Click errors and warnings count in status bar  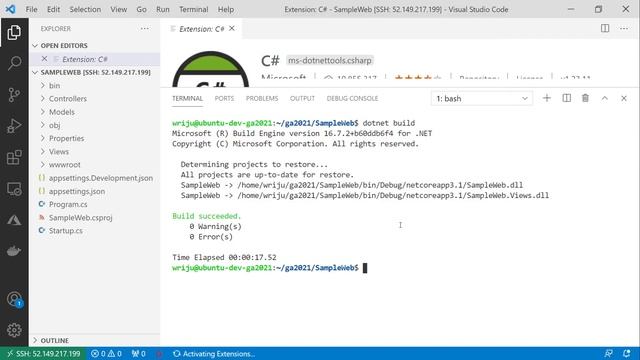click(x=106, y=353)
